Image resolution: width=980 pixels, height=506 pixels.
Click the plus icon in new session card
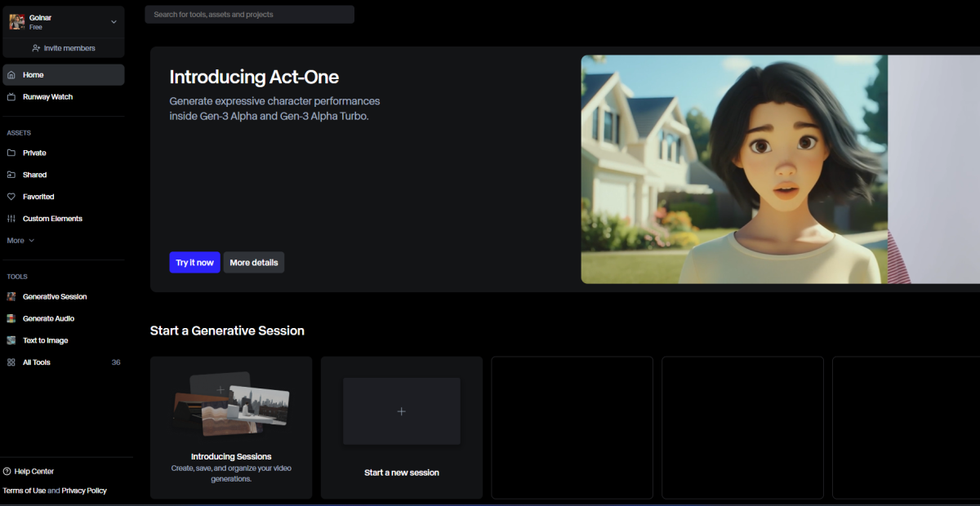401,411
